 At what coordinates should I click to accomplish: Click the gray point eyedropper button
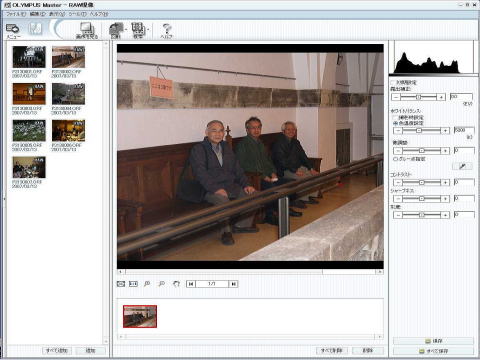462,166
